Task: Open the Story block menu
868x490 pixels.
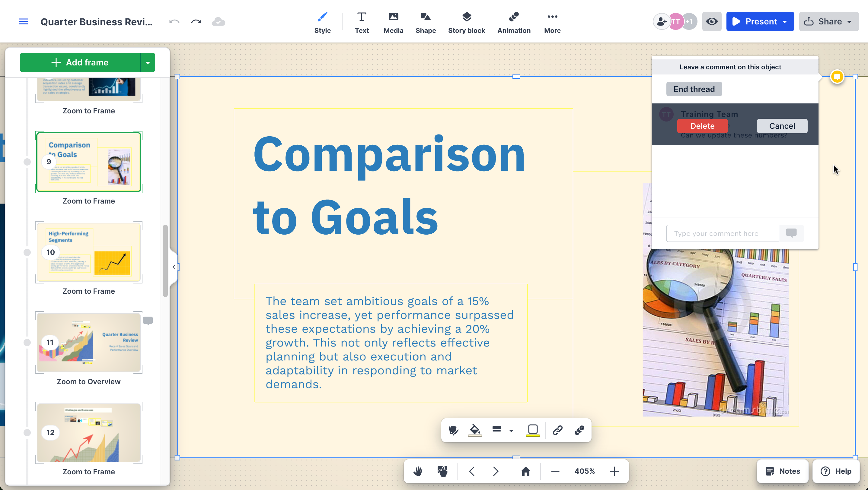Action: click(466, 23)
